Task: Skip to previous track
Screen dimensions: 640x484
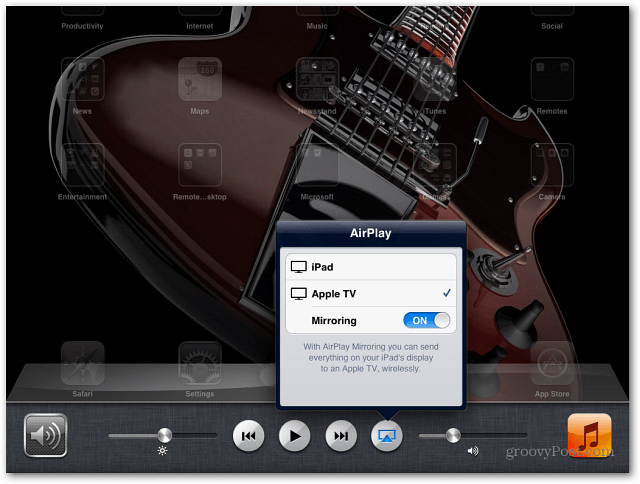Action: click(x=248, y=436)
